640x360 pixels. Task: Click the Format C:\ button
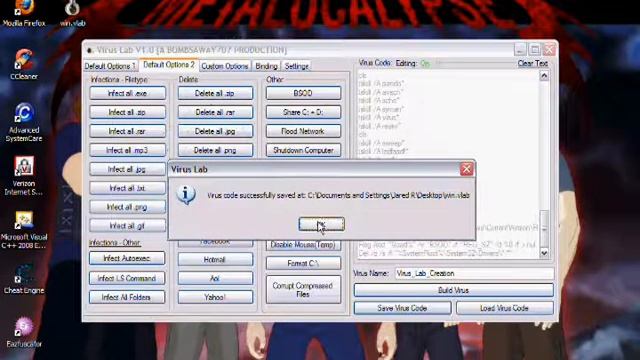(303, 263)
